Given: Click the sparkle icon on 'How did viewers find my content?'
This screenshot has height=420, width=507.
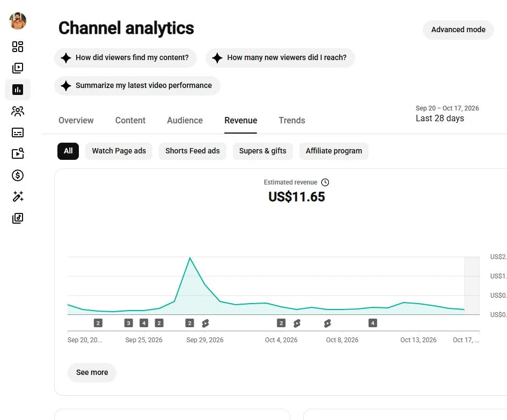Looking at the screenshot, I should click(x=65, y=58).
